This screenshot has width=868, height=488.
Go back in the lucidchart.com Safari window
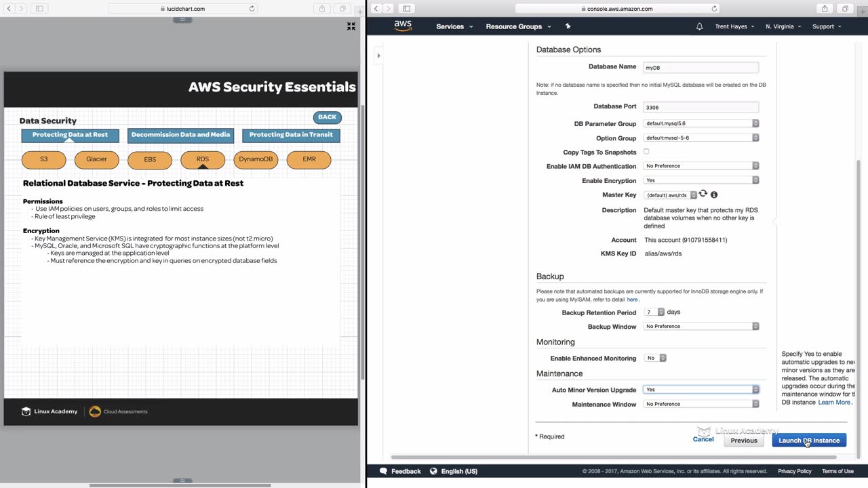pos(9,9)
